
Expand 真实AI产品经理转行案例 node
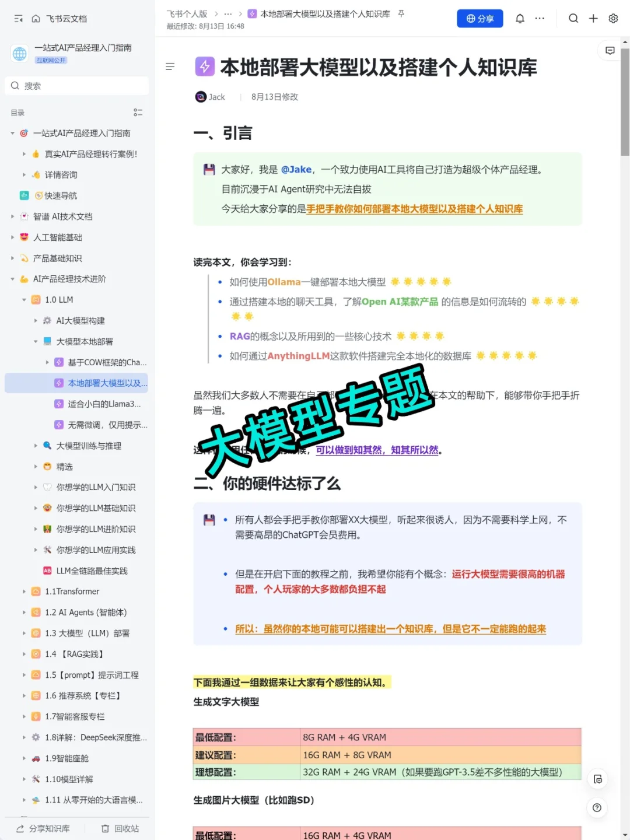(x=24, y=154)
